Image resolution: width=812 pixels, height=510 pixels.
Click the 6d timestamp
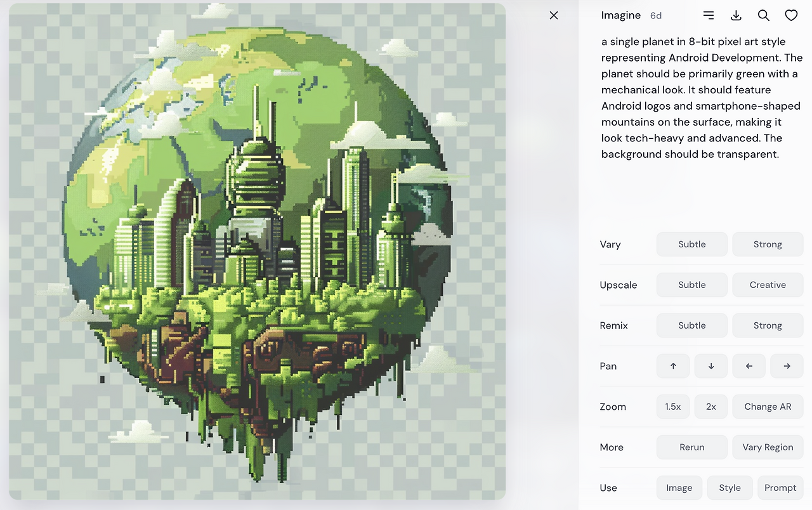656,16
